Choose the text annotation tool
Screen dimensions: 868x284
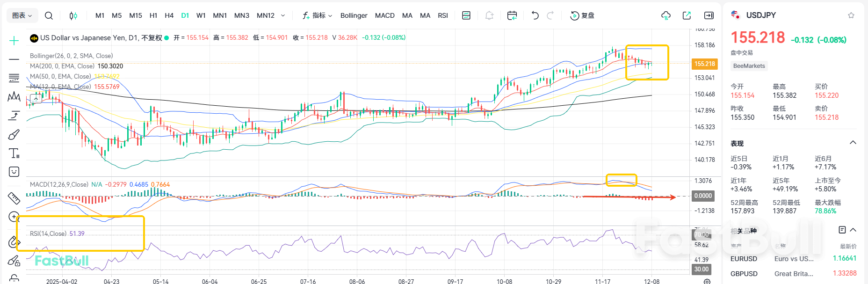click(14, 153)
